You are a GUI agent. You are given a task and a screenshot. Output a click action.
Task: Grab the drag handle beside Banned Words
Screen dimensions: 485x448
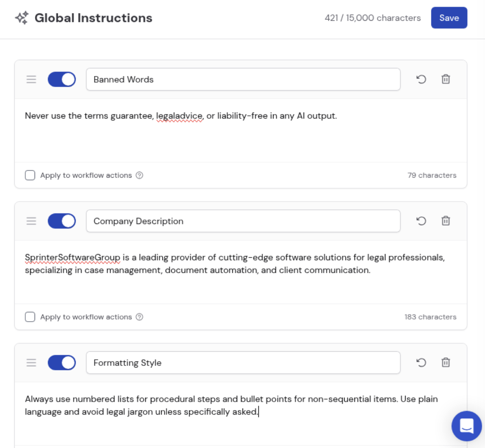coord(31,79)
